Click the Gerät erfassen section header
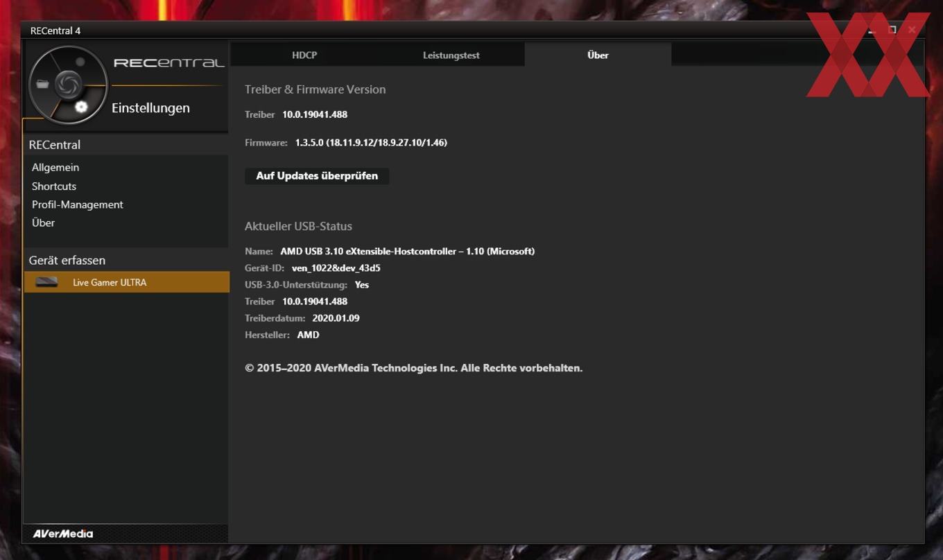Image resolution: width=943 pixels, height=560 pixels. pos(67,261)
